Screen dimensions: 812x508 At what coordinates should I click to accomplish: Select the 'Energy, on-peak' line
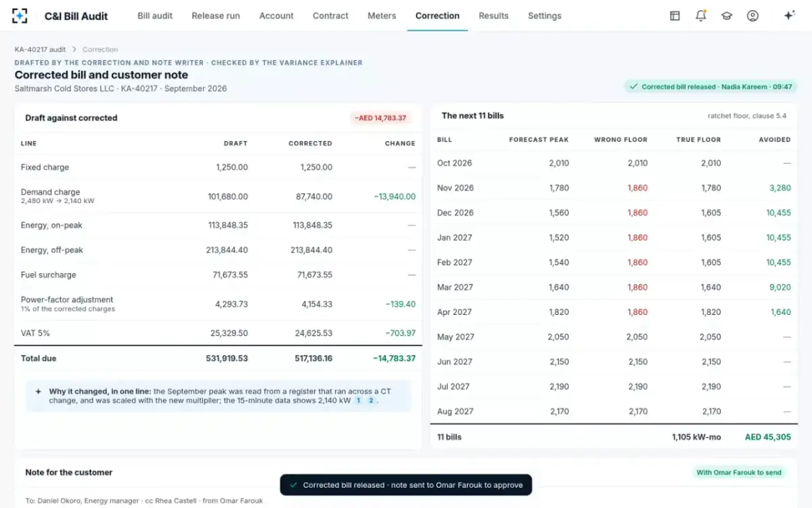click(x=218, y=226)
